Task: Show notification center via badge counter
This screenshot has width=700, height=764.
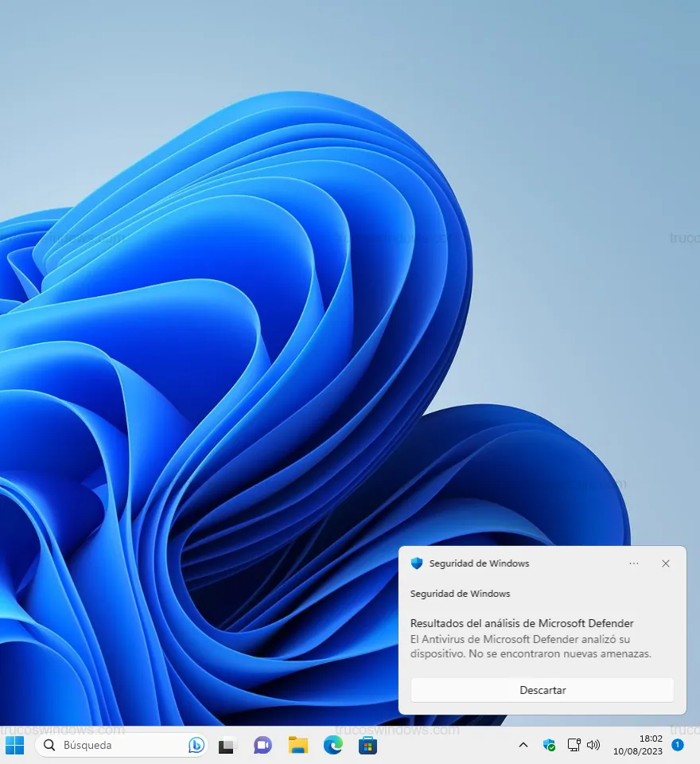Action: click(x=677, y=745)
